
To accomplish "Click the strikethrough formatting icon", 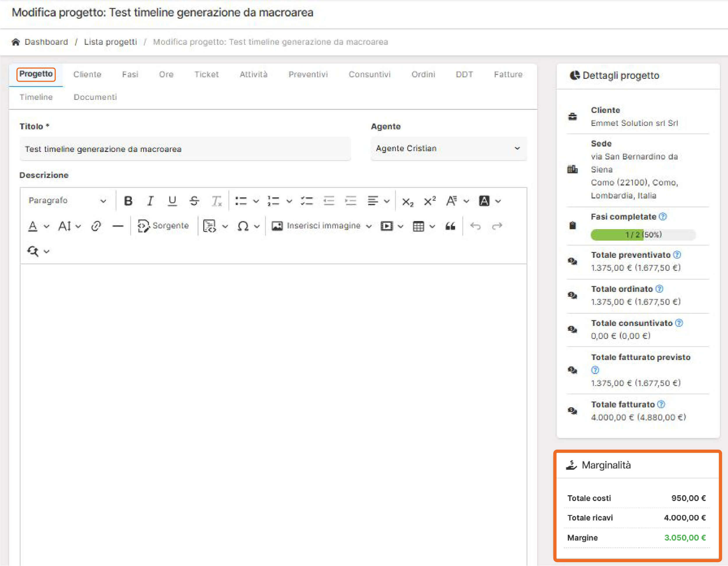I will click(194, 201).
